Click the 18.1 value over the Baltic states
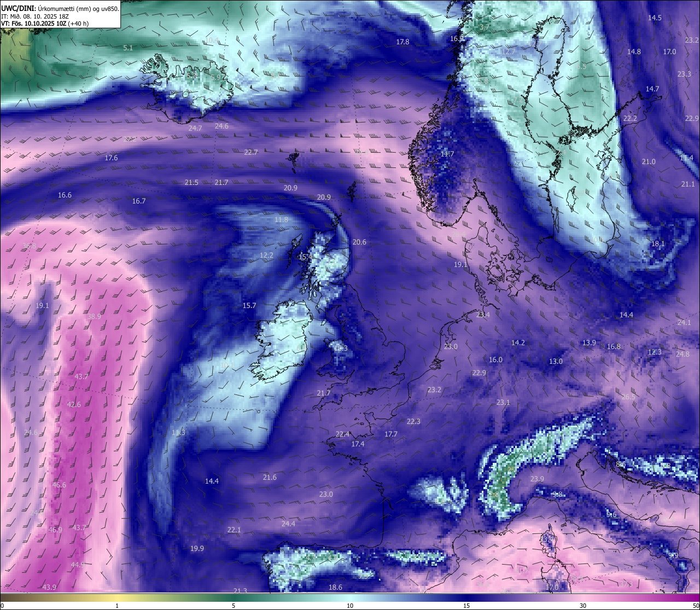Screen dimensions: 700x610 658,244
